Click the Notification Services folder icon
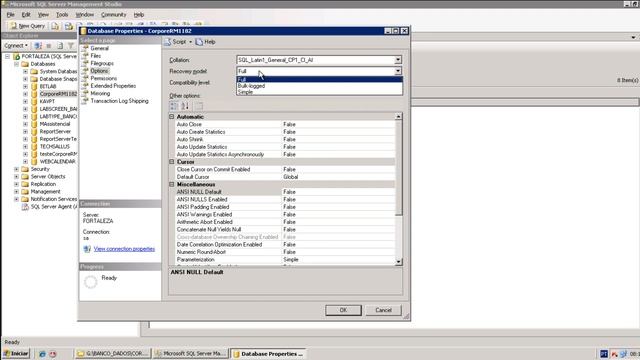This screenshot has width=640, height=360. point(25,199)
